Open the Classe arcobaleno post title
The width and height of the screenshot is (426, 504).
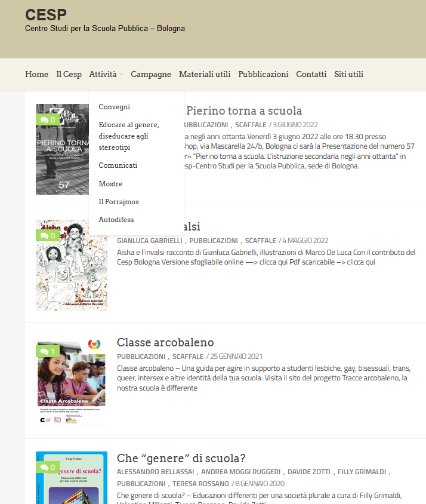(x=165, y=342)
